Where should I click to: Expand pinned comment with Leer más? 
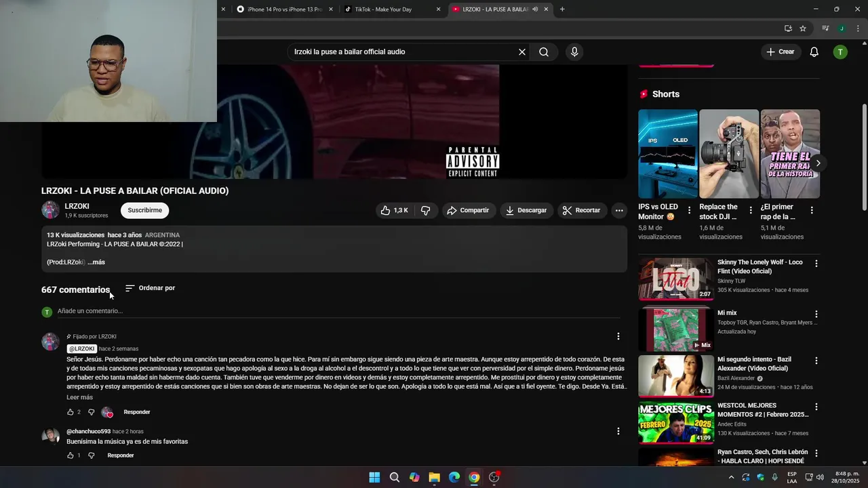point(79,397)
